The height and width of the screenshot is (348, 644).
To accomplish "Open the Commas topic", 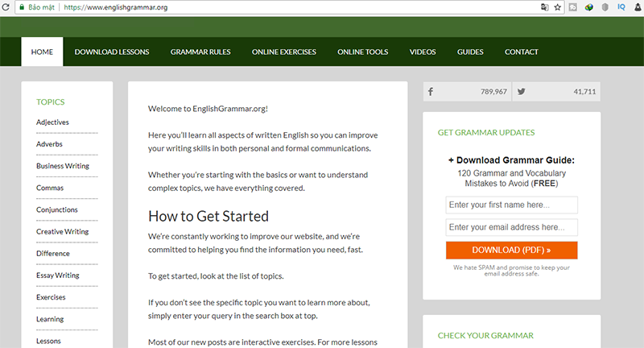I will point(50,188).
